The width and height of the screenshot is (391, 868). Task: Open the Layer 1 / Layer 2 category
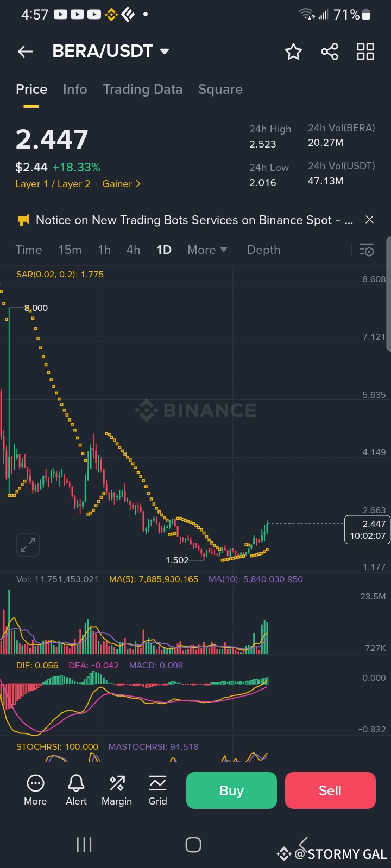(x=53, y=184)
